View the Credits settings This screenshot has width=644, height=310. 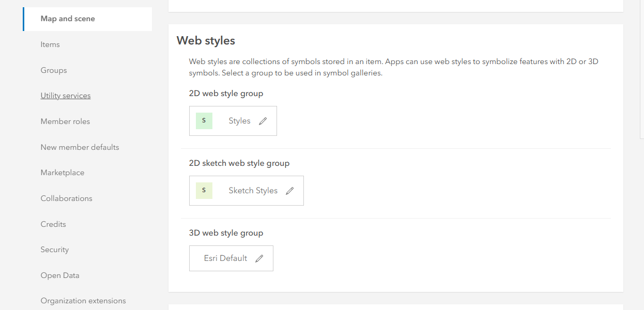tap(53, 224)
